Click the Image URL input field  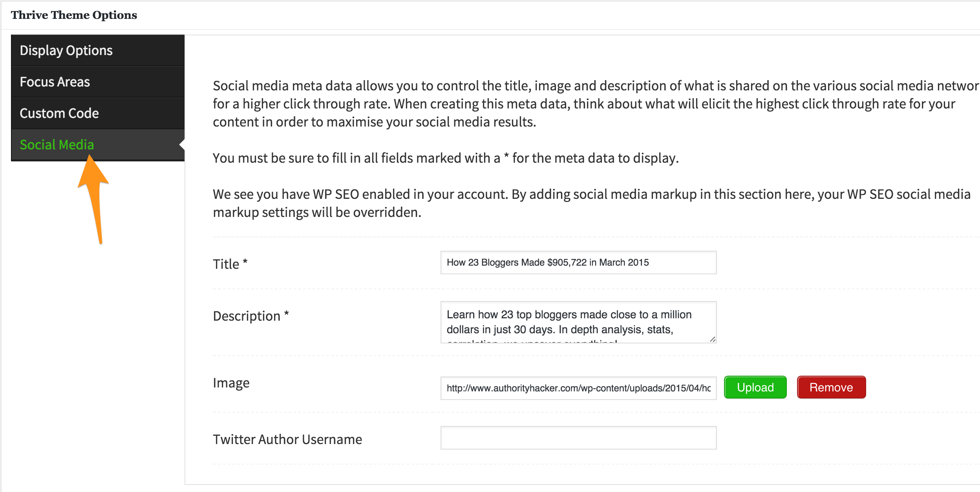coord(578,388)
